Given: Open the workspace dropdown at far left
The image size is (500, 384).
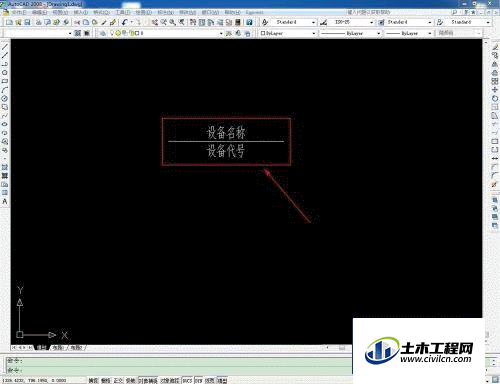Looking at the screenshot, I should (x=70, y=33).
